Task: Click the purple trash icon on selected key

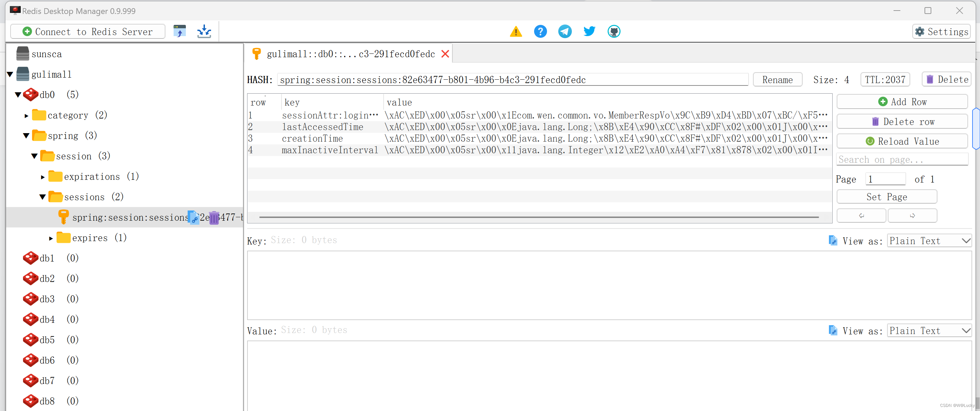Action: coord(214,218)
